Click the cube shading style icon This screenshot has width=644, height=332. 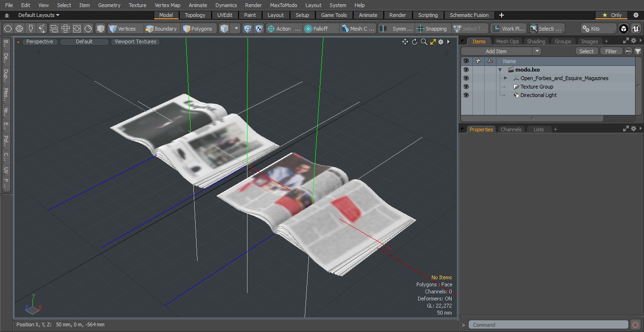(100, 29)
